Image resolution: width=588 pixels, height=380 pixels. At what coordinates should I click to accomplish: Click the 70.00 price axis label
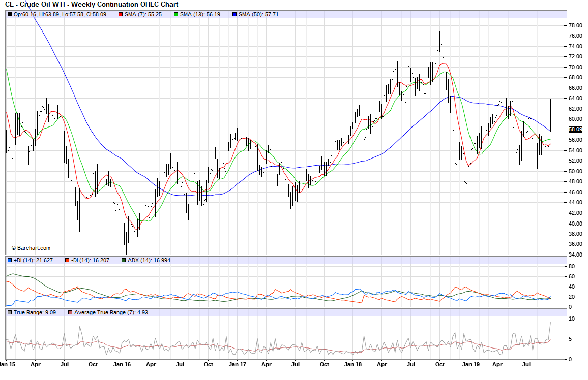point(575,67)
